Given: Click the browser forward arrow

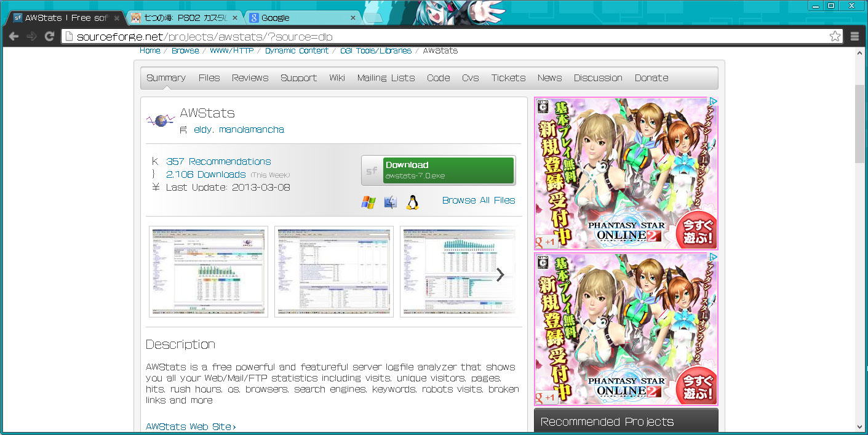Looking at the screenshot, I should (32, 36).
